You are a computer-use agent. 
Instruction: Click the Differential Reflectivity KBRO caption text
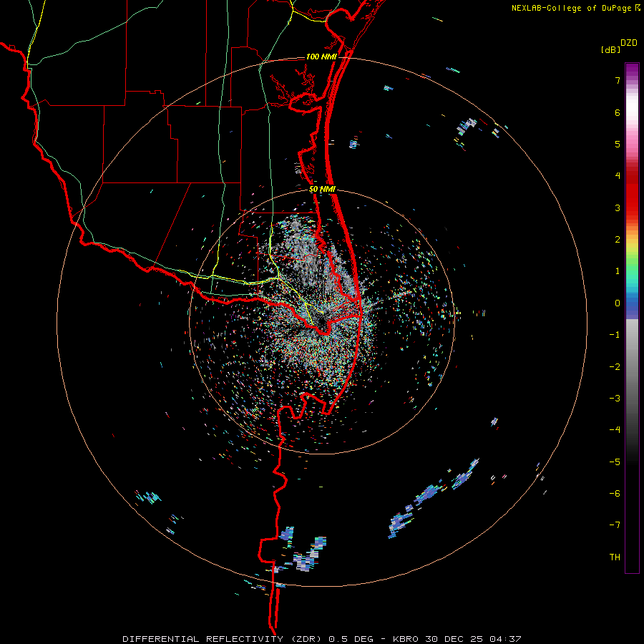pyautogui.click(x=322, y=639)
